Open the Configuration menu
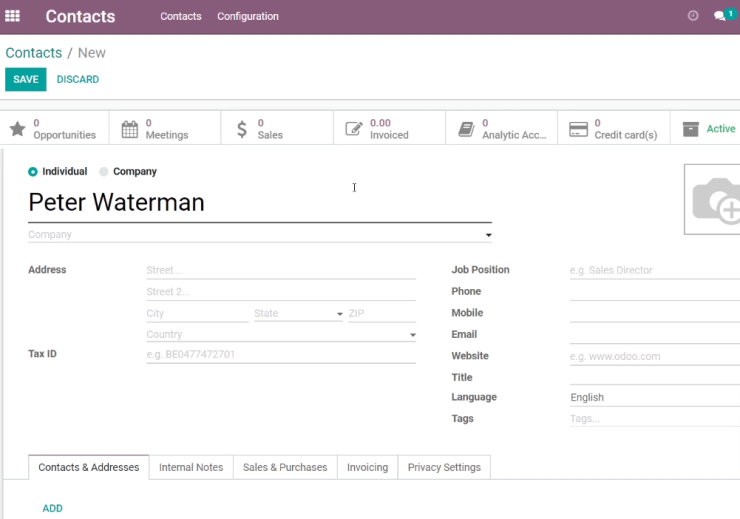This screenshot has height=519, width=740. 248,16
